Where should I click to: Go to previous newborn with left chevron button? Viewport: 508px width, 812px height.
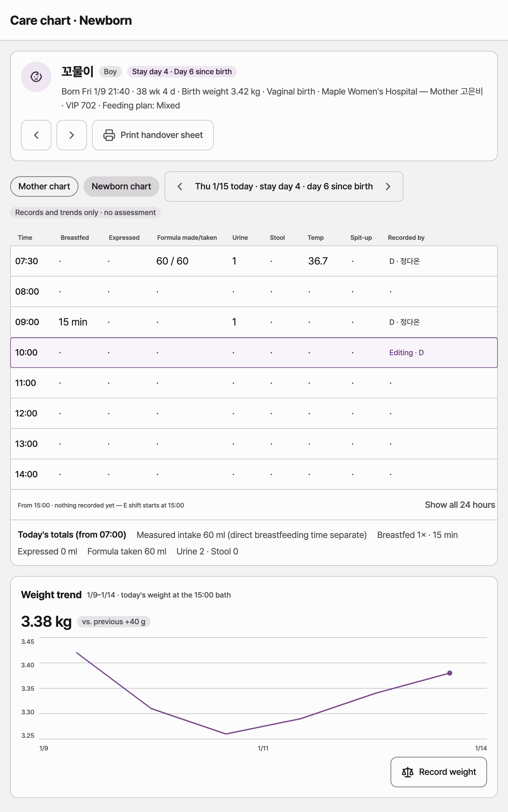point(36,135)
